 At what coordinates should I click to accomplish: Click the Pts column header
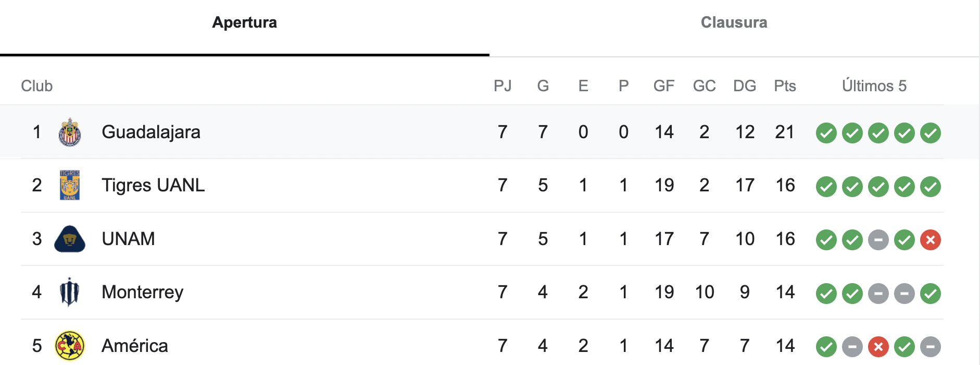click(785, 86)
